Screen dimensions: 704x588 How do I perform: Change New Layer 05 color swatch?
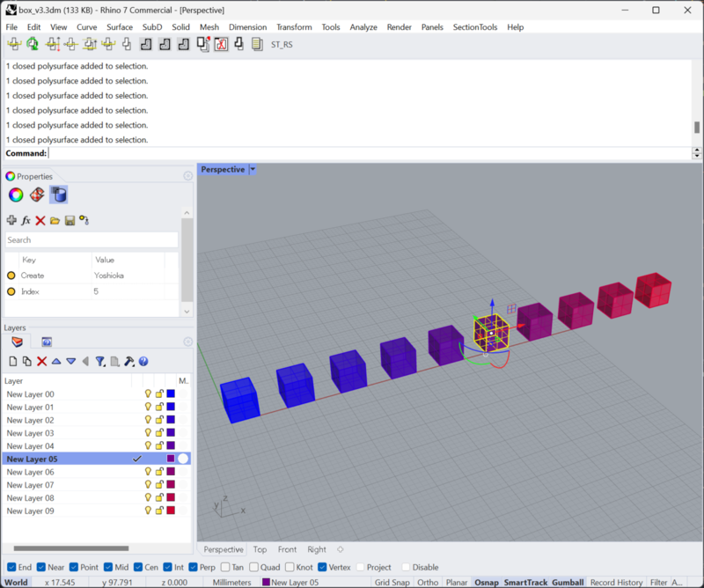pos(171,459)
